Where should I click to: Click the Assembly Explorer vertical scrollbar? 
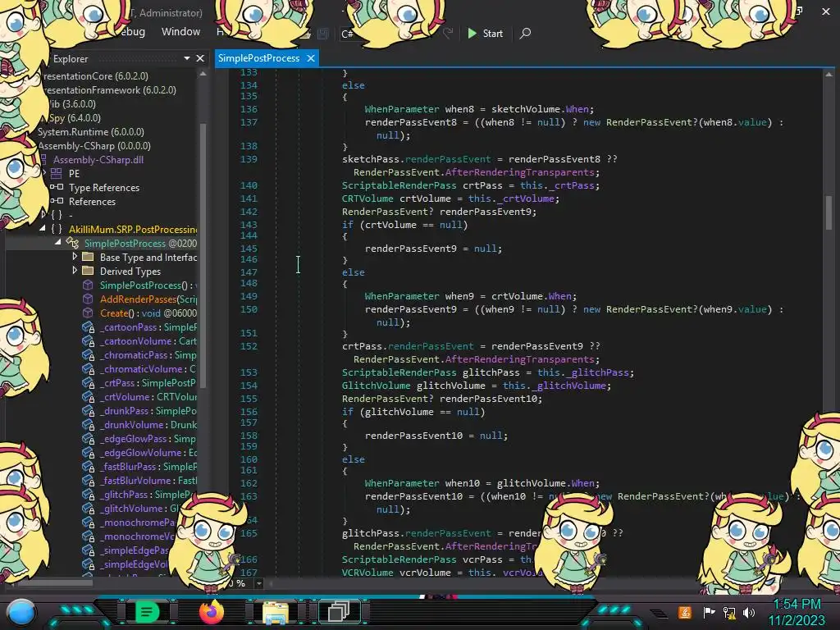[x=203, y=254]
